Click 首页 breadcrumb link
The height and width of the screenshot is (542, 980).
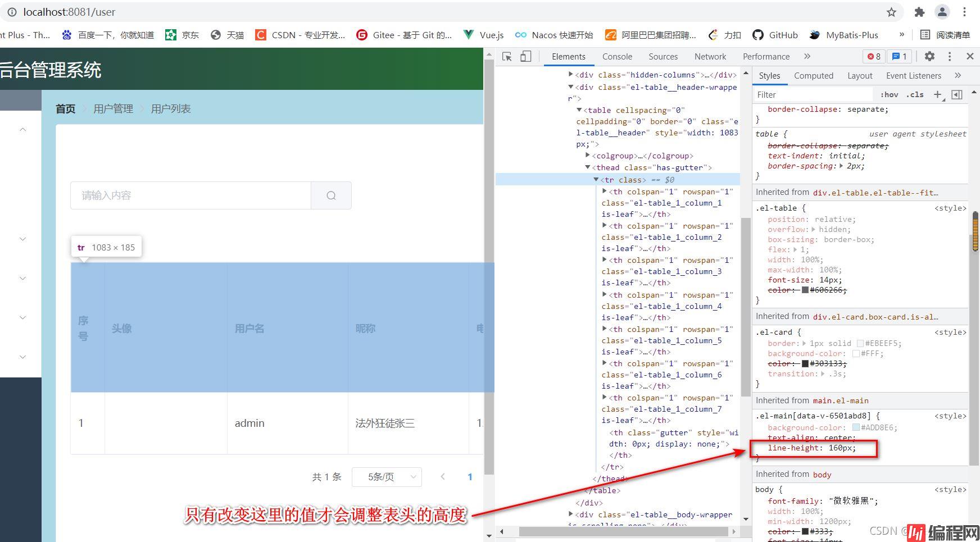66,109
